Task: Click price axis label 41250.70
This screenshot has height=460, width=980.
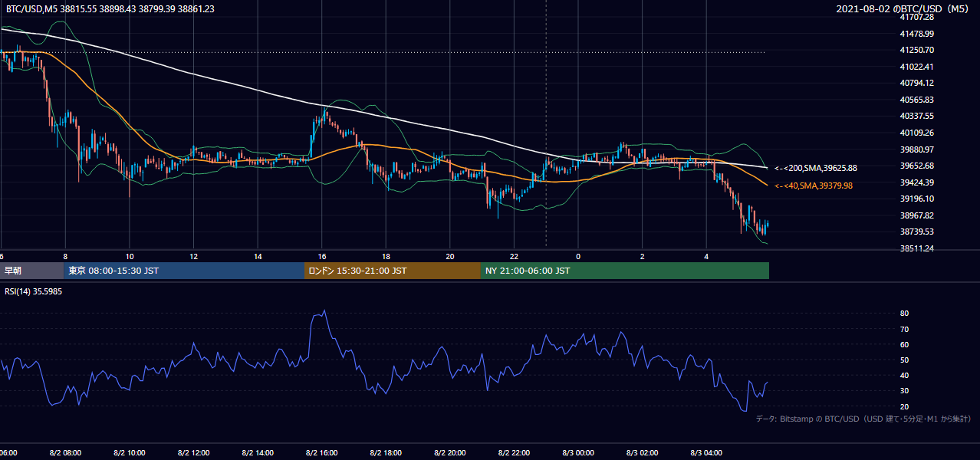Action: [916, 50]
